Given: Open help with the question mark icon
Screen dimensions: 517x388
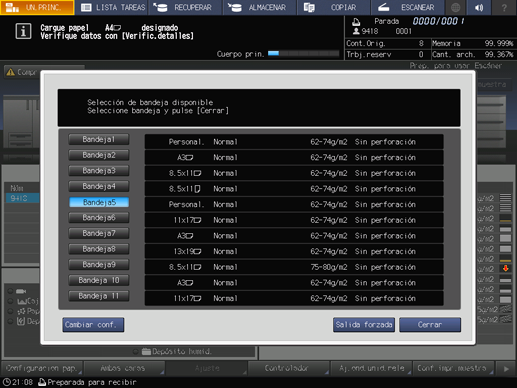Looking at the screenshot, I should point(504,7).
